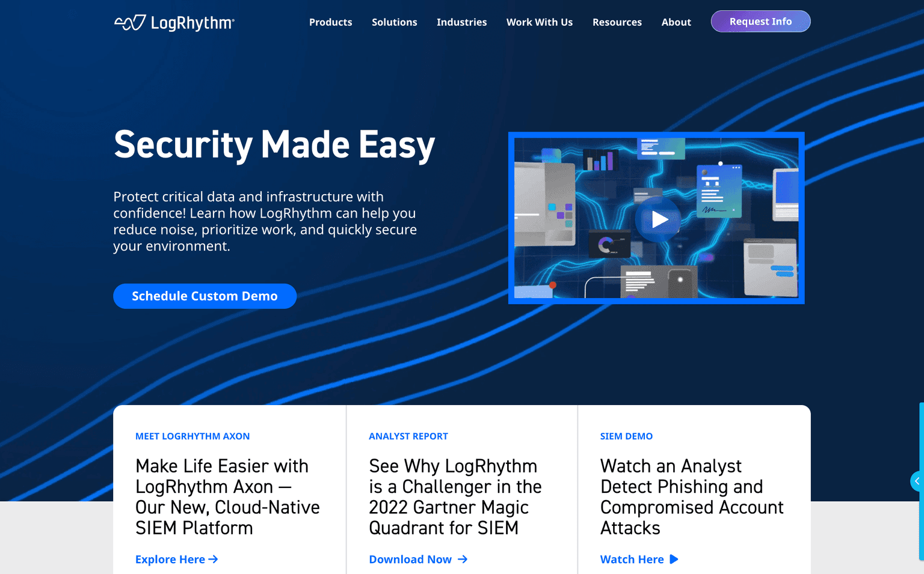This screenshot has height=574, width=924.
Task: Click the MEET LOGRHYTHM AXON label
Action: click(x=192, y=436)
